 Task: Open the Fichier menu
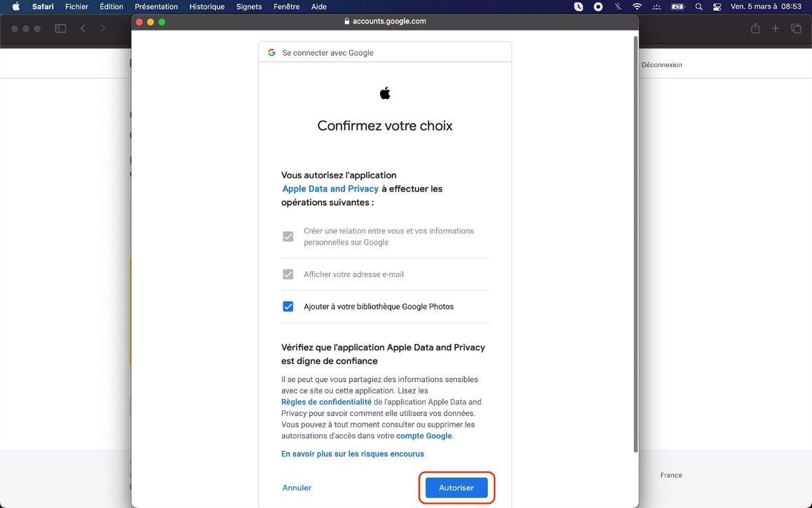pyautogui.click(x=77, y=7)
